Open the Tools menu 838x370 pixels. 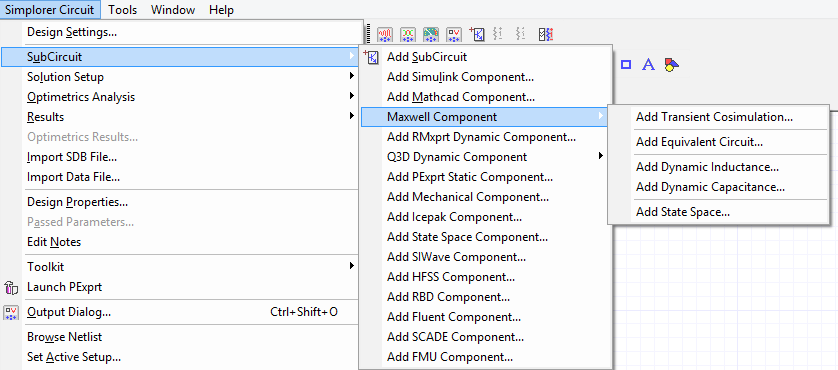122,10
